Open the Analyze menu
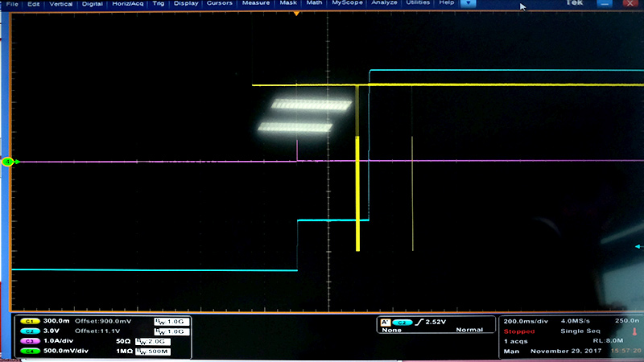 (x=384, y=3)
